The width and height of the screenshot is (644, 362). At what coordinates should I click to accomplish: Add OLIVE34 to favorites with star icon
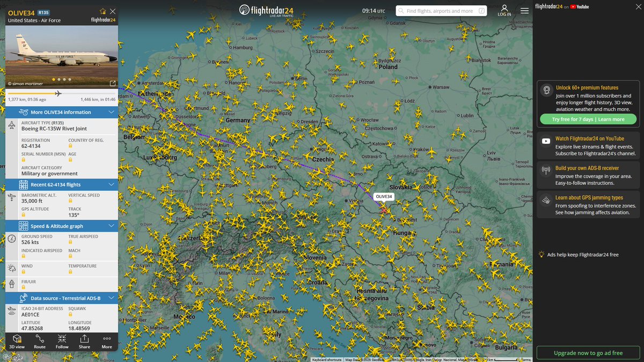(x=103, y=11)
